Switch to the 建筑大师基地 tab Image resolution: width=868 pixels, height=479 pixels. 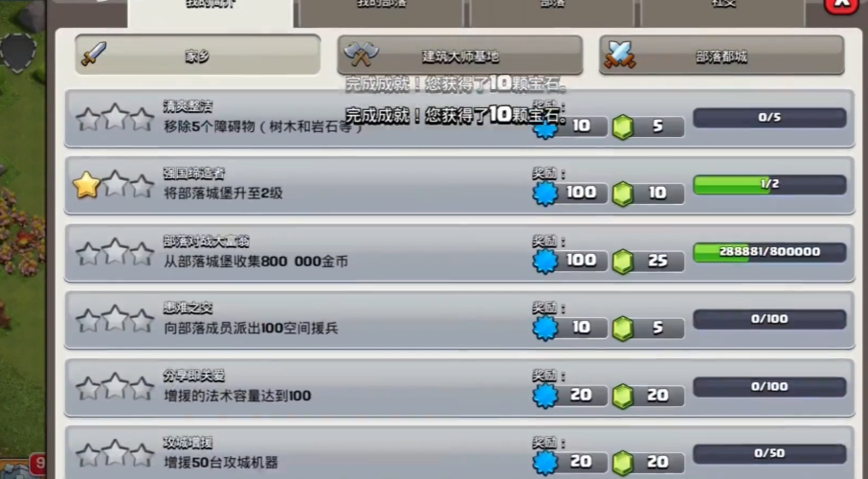pos(459,55)
